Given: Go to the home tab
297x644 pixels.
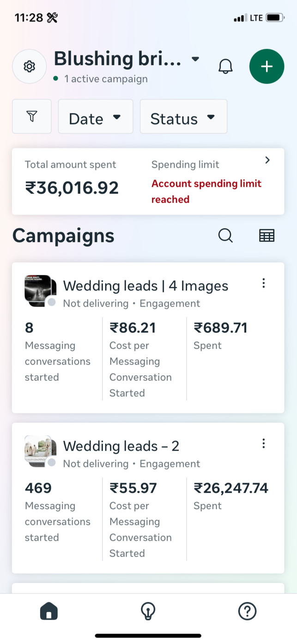Looking at the screenshot, I should tap(49, 612).
